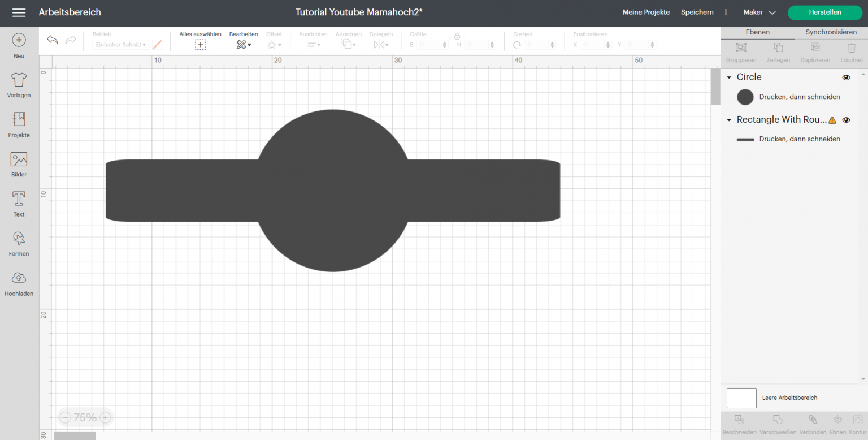This screenshot has width=868, height=440.
Task: Click the Leere Arbeitsbereich white swatch
Action: pyautogui.click(x=741, y=398)
